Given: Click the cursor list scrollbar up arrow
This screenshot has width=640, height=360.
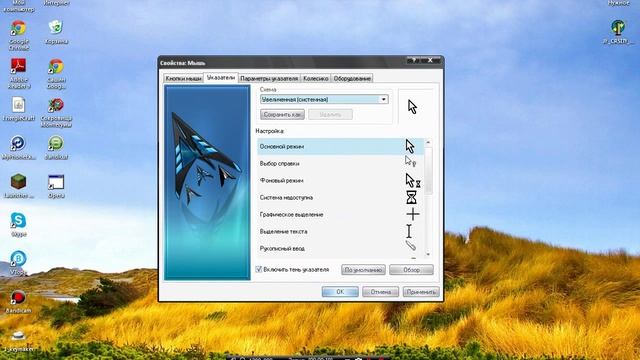Looking at the screenshot, I should 428,142.
